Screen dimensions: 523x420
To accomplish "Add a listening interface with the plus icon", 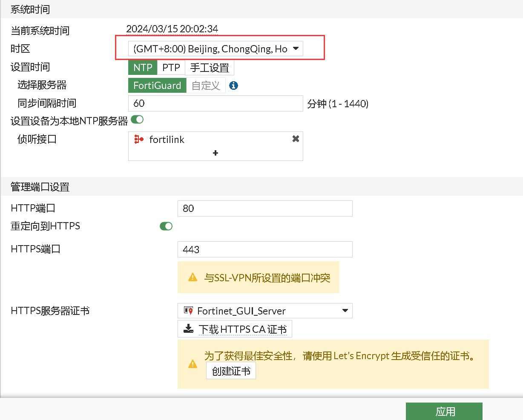I will pos(216,153).
